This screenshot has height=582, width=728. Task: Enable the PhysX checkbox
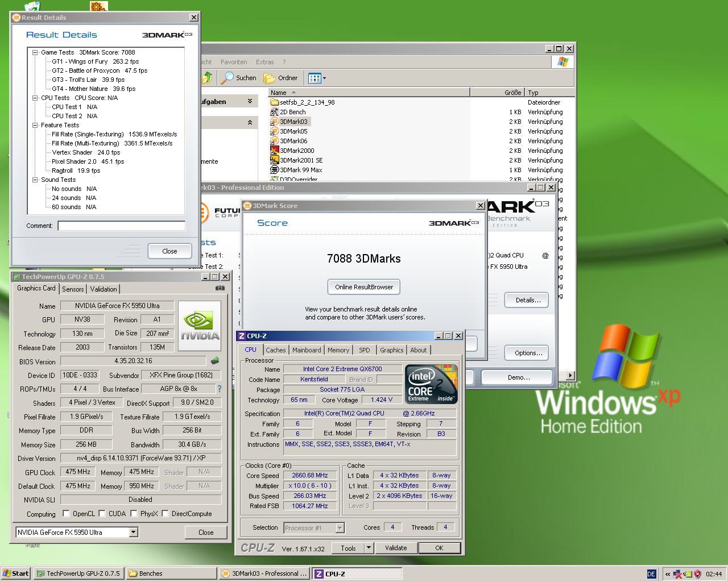[x=134, y=514]
